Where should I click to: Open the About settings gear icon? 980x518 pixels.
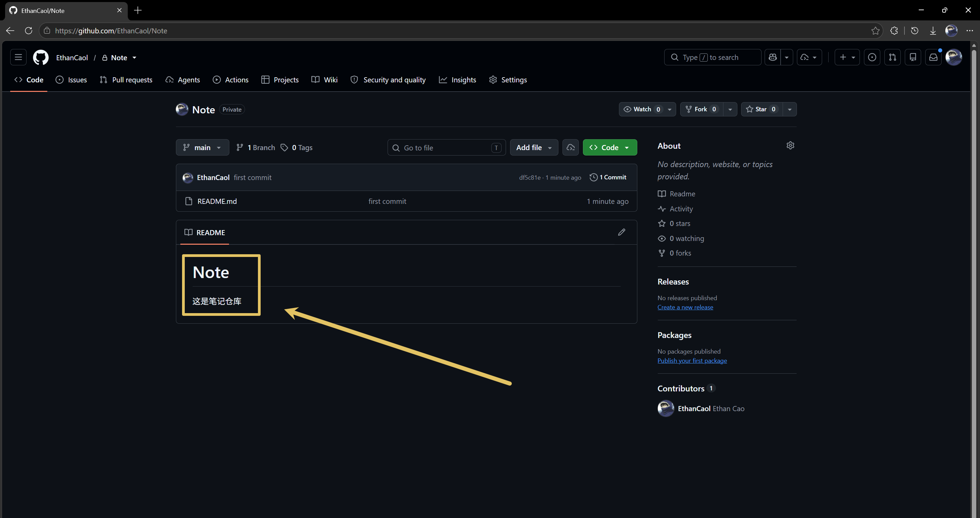click(790, 146)
